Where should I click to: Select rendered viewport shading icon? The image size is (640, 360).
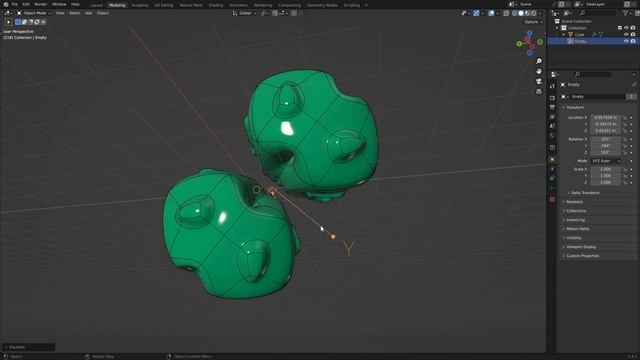point(534,13)
